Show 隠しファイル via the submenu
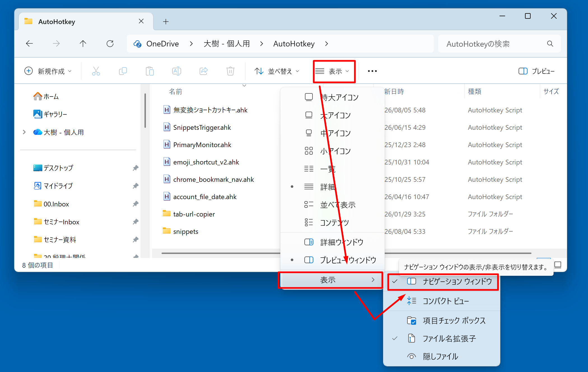This screenshot has height=372, width=588. pos(442,356)
